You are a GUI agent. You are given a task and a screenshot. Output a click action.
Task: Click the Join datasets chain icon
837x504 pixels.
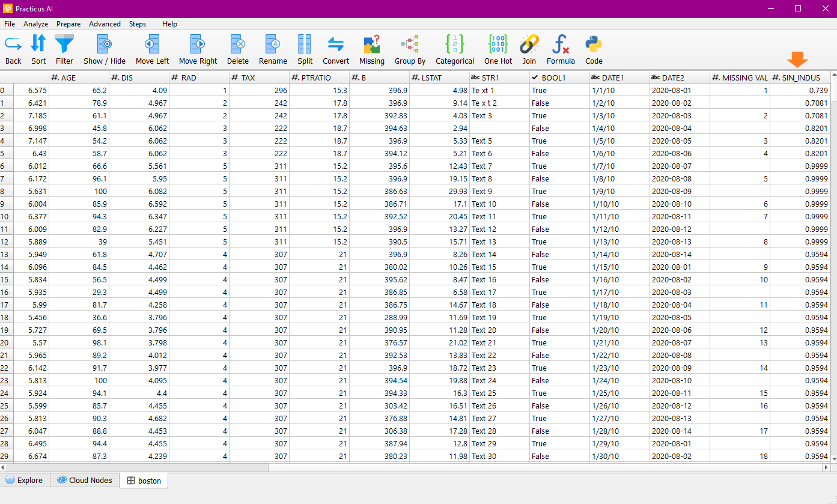point(529,44)
